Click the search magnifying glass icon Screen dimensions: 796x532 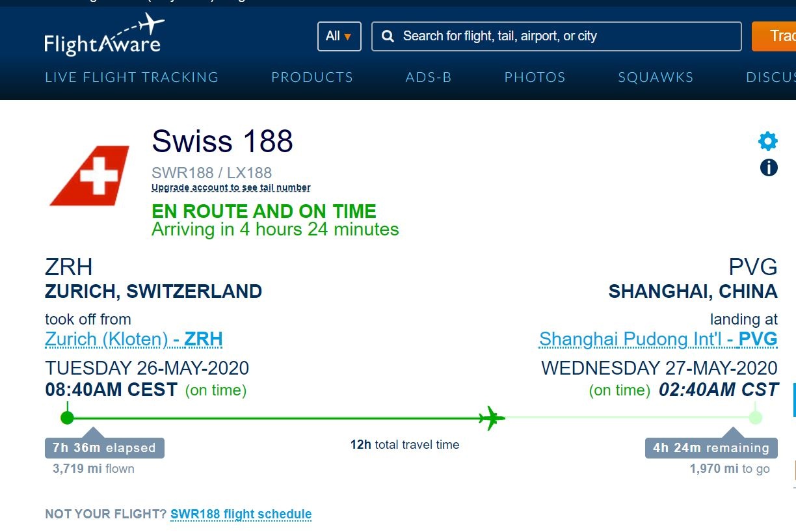pyautogui.click(x=388, y=36)
